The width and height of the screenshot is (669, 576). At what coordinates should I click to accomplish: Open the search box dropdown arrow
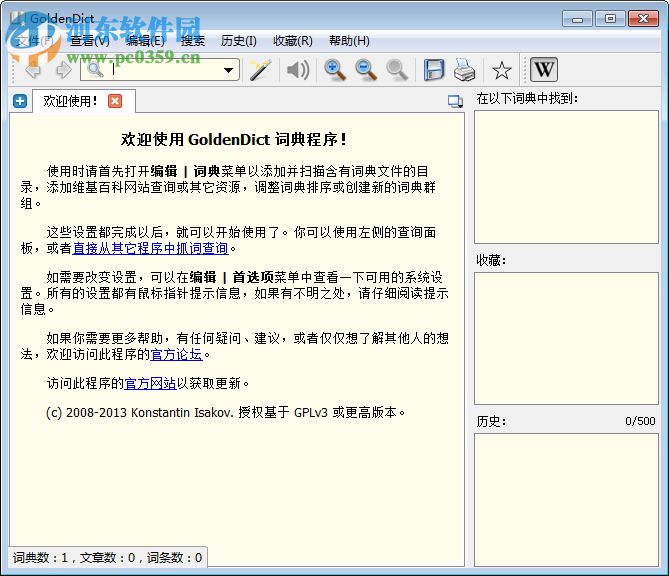(x=229, y=70)
